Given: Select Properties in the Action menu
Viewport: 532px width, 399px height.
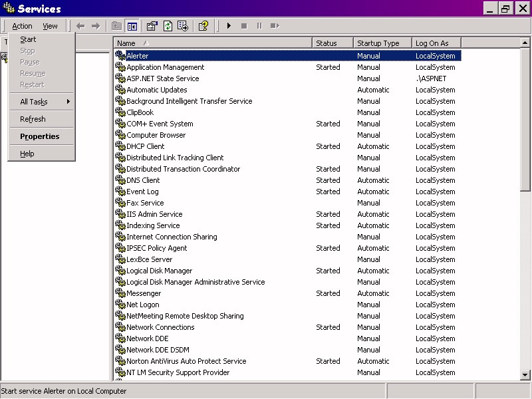Looking at the screenshot, I should tap(40, 136).
